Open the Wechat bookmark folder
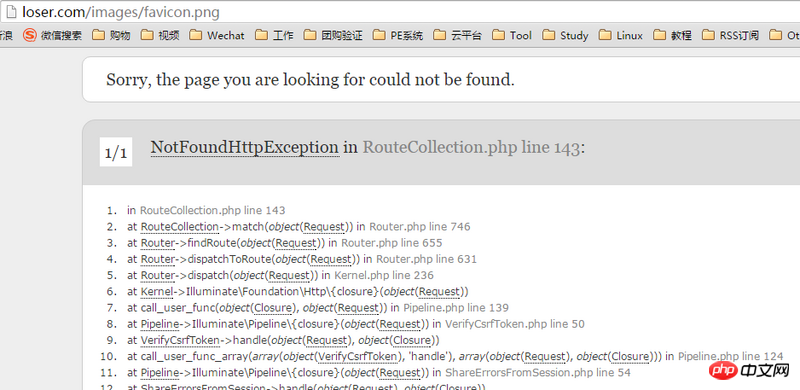The width and height of the screenshot is (800, 390). tap(217, 35)
